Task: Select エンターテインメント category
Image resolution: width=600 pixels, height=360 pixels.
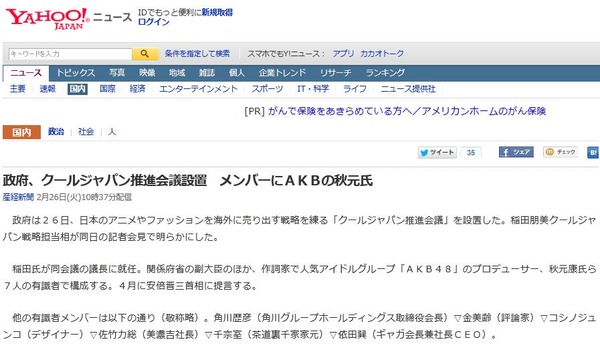Action: click(198, 89)
